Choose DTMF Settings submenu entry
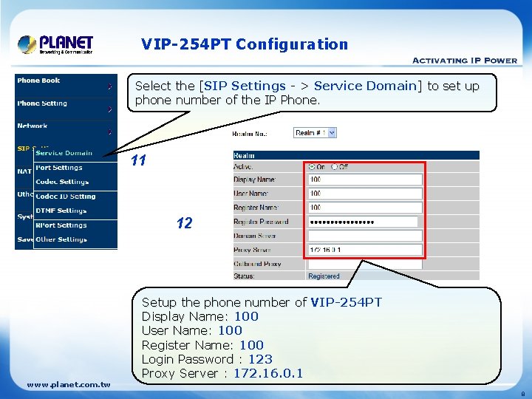Viewport: 532px width, 399px height. 61,211
